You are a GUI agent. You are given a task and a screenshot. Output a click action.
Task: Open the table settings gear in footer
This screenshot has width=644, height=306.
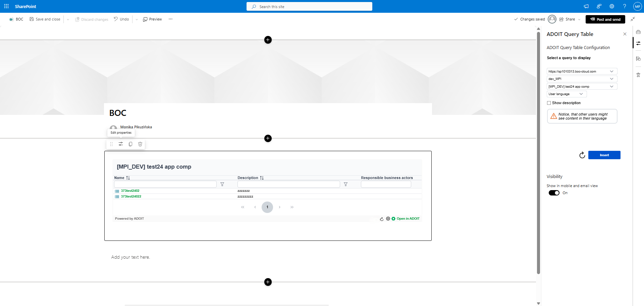click(388, 219)
